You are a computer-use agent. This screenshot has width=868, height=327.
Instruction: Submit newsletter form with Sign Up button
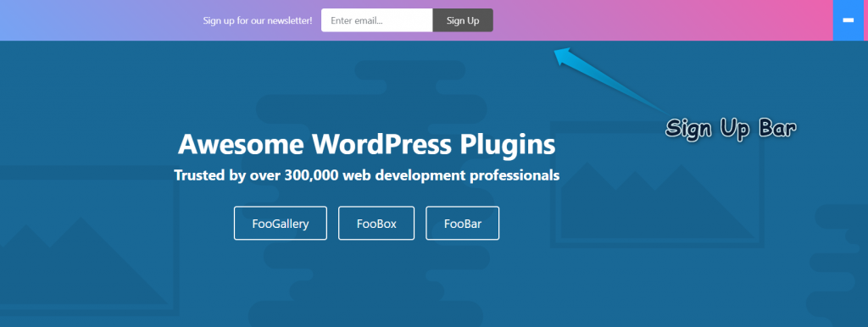[x=463, y=20]
